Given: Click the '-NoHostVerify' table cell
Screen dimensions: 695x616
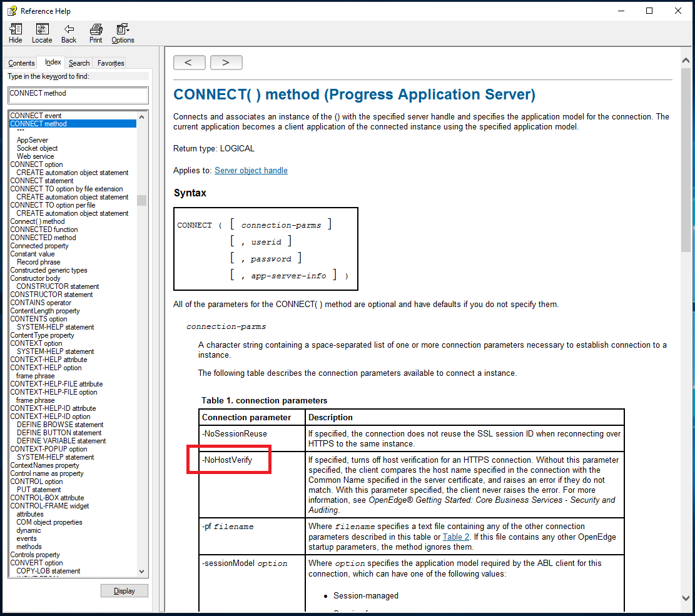Looking at the screenshot, I should point(251,485).
